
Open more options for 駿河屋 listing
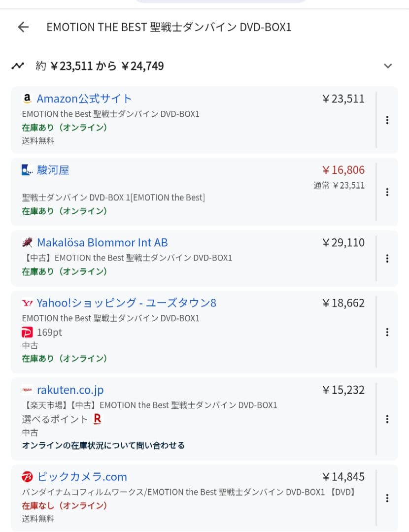click(x=387, y=192)
